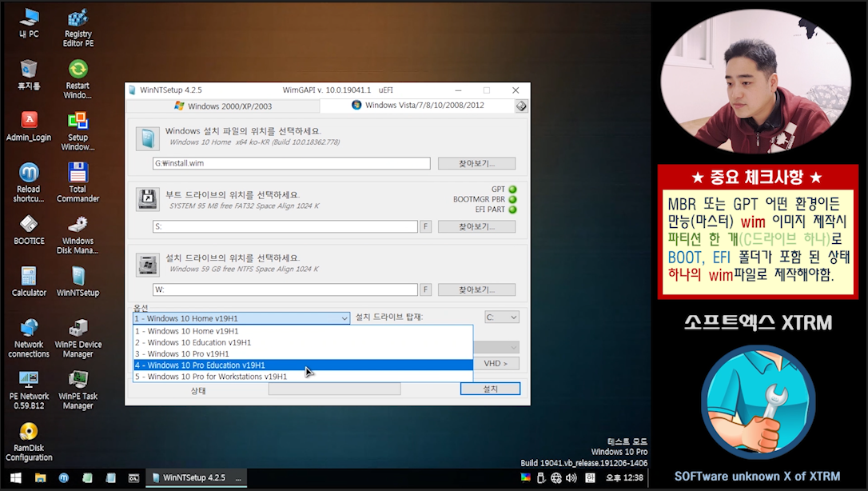The image size is (868, 491).
Task: Open Windows Disk Management desktop icon
Action: pyautogui.click(x=78, y=235)
